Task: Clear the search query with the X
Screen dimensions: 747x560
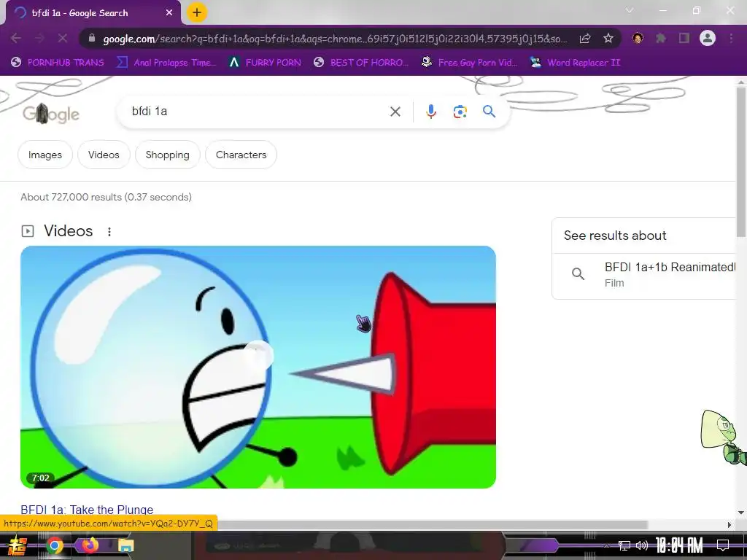Action: [395, 112]
